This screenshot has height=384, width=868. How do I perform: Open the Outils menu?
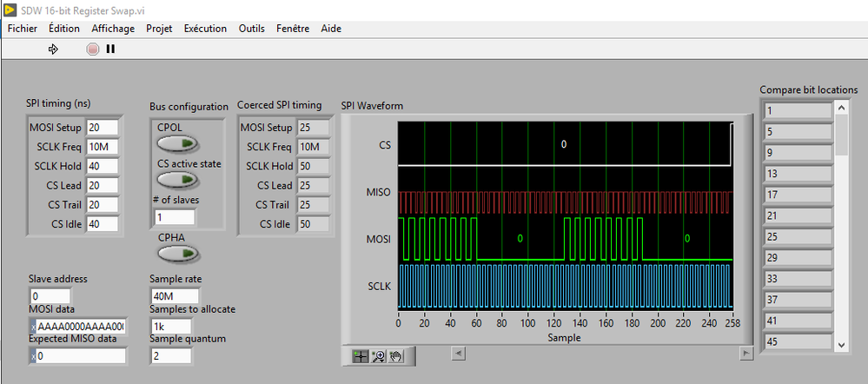click(252, 28)
